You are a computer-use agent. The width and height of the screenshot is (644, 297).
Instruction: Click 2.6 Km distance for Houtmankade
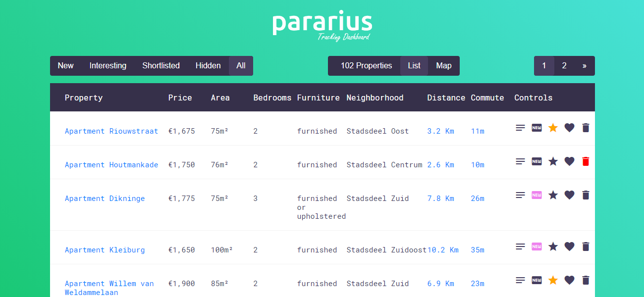pyautogui.click(x=441, y=165)
